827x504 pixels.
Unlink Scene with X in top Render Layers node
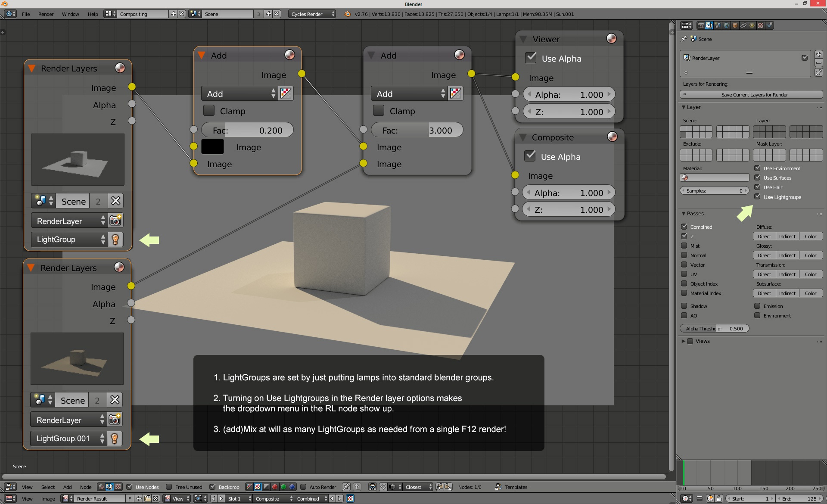pos(115,201)
